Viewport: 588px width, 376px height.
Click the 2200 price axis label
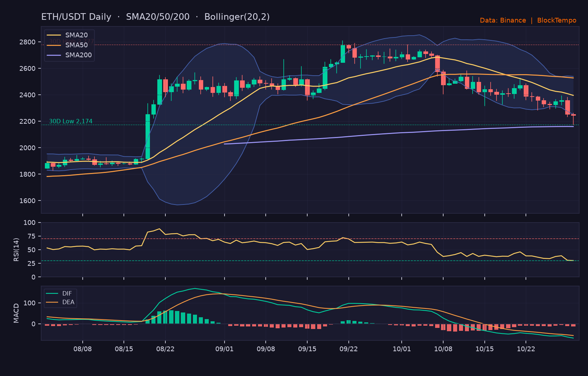click(x=28, y=122)
